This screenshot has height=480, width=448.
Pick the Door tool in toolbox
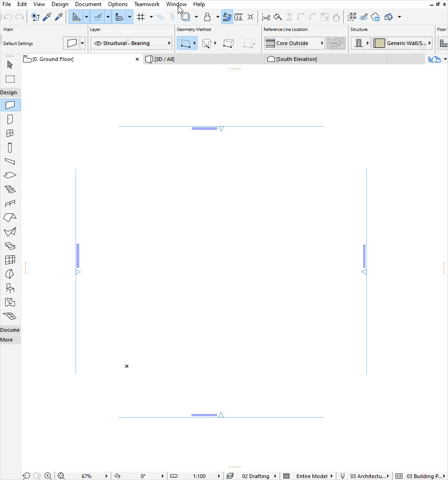click(10, 120)
